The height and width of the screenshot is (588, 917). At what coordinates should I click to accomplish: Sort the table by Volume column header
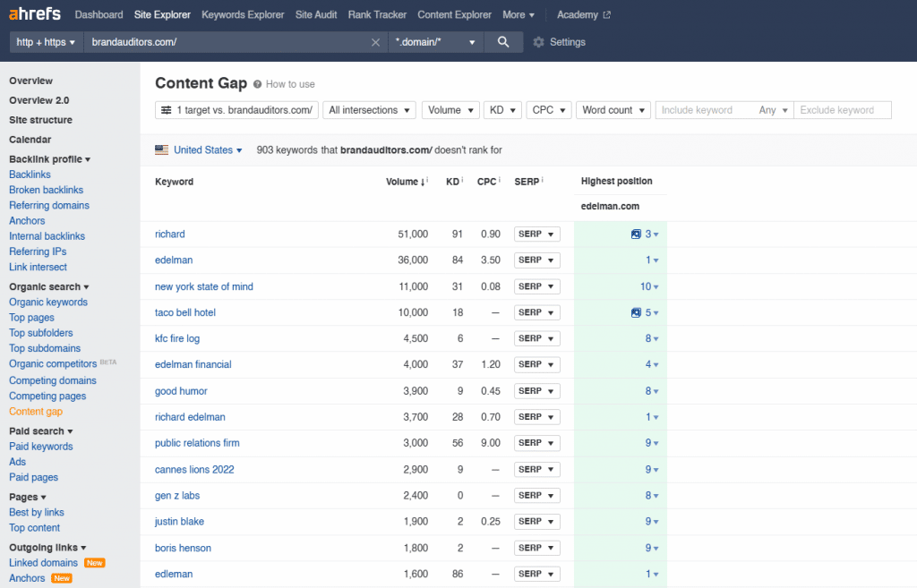(406, 182)
